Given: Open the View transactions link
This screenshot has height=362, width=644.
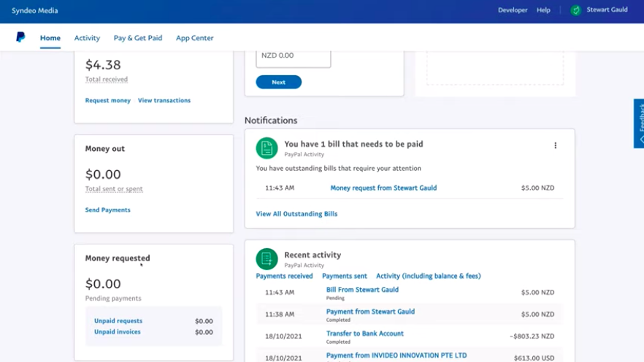Looking at the screenshot, I should coord(164,100).
